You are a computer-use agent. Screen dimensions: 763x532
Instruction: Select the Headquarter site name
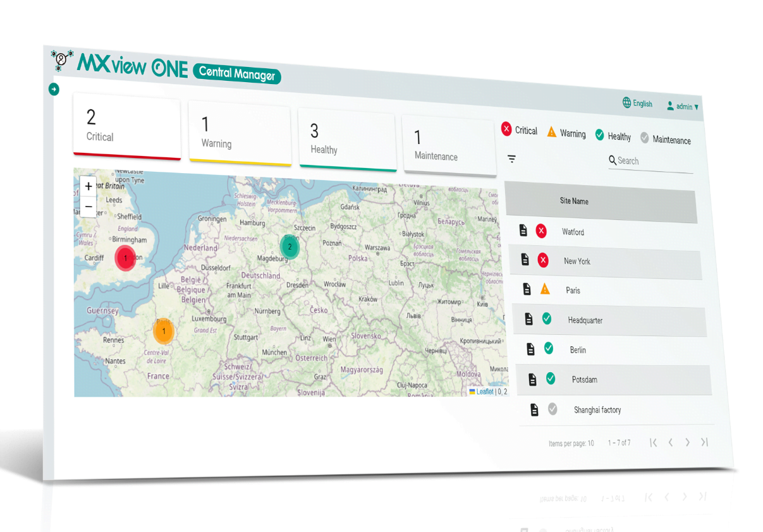[585, 320]
